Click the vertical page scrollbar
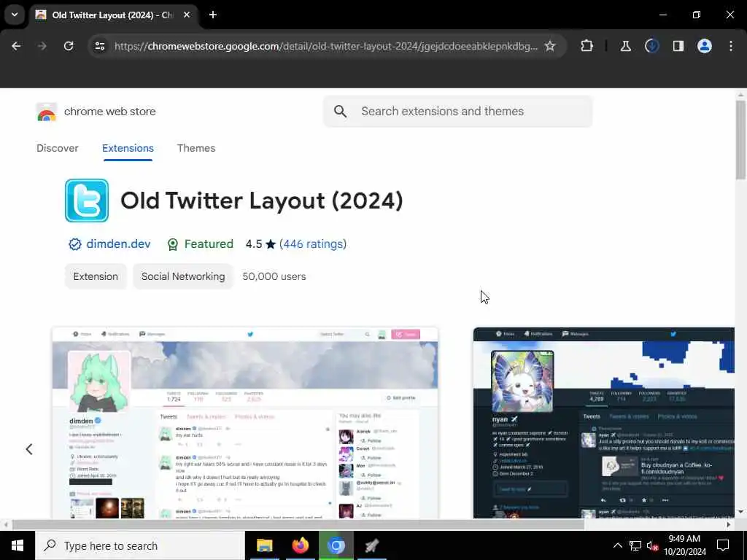This screenshot has width=747, height=560. (740, 139)
